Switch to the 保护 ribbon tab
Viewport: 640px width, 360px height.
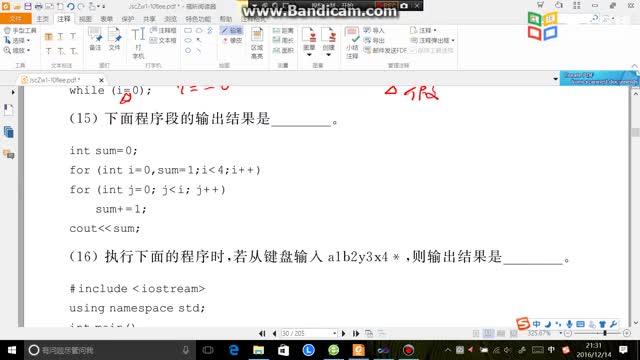coord(128,19)
